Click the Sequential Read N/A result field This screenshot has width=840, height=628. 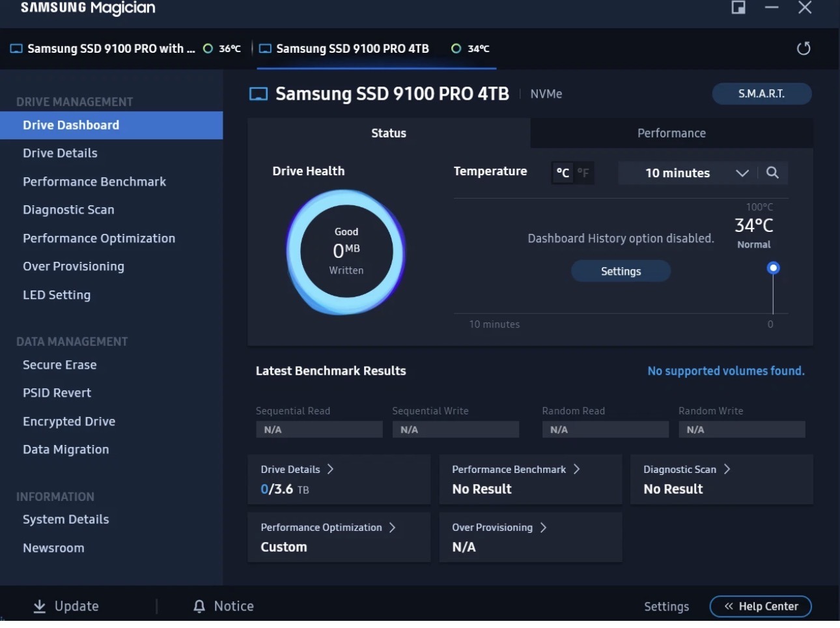319,429
